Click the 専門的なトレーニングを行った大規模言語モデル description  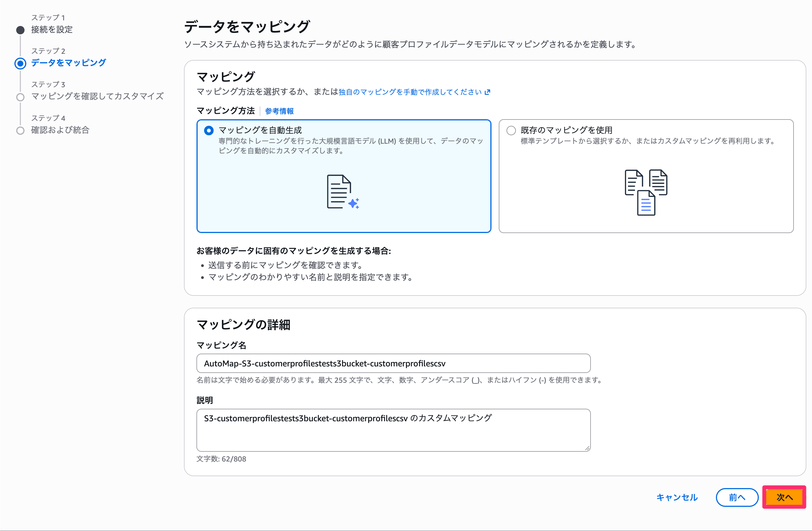tap(350, 146)
